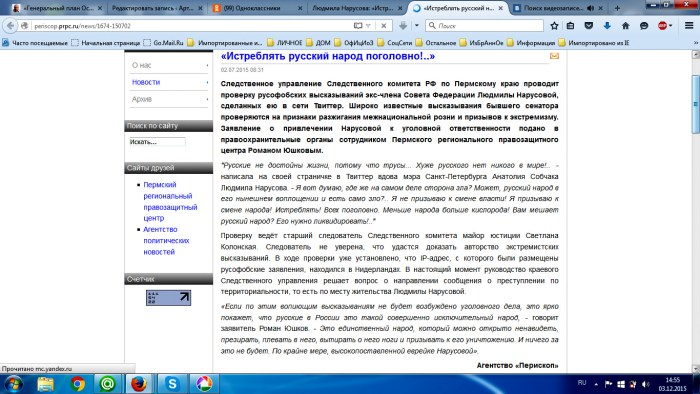Open the counter banner under Счетчик
Viewport: 700px width, 394px height.
click(x=168, y=298)
